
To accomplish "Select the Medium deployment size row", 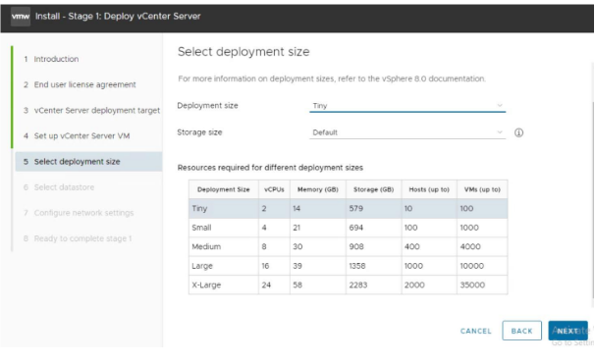I will coord(348,247).
